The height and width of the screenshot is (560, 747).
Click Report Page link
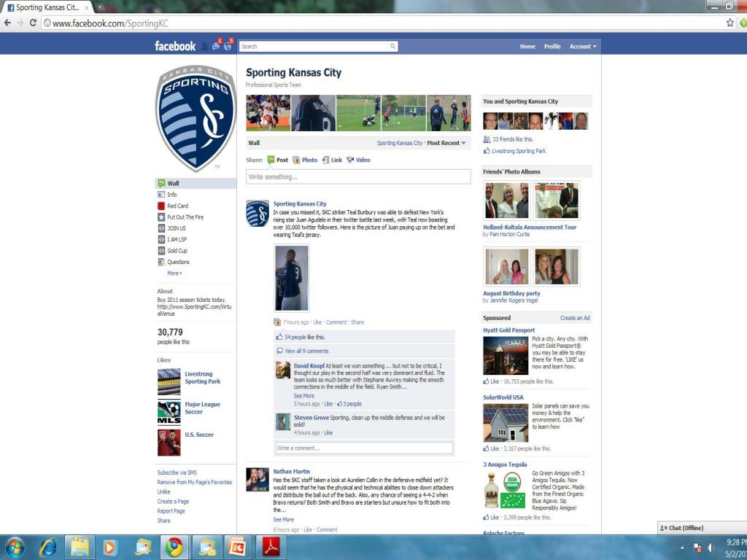click(x=171, y=511)
